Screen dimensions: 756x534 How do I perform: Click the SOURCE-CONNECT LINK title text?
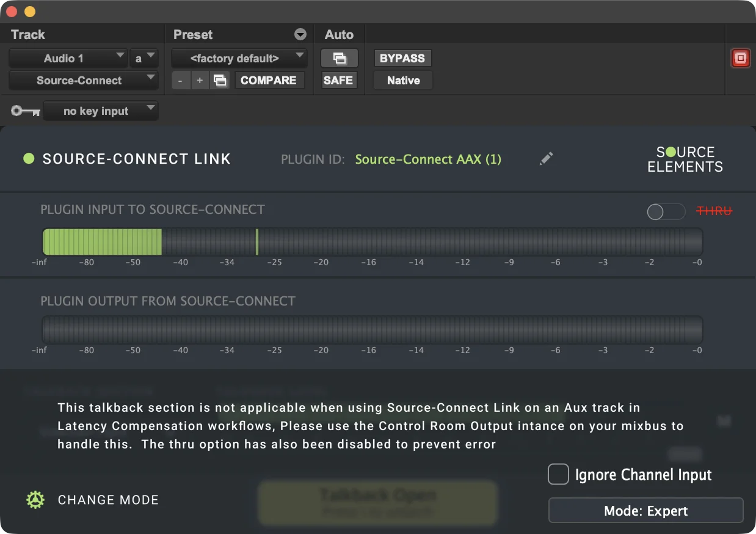(136, 159)
